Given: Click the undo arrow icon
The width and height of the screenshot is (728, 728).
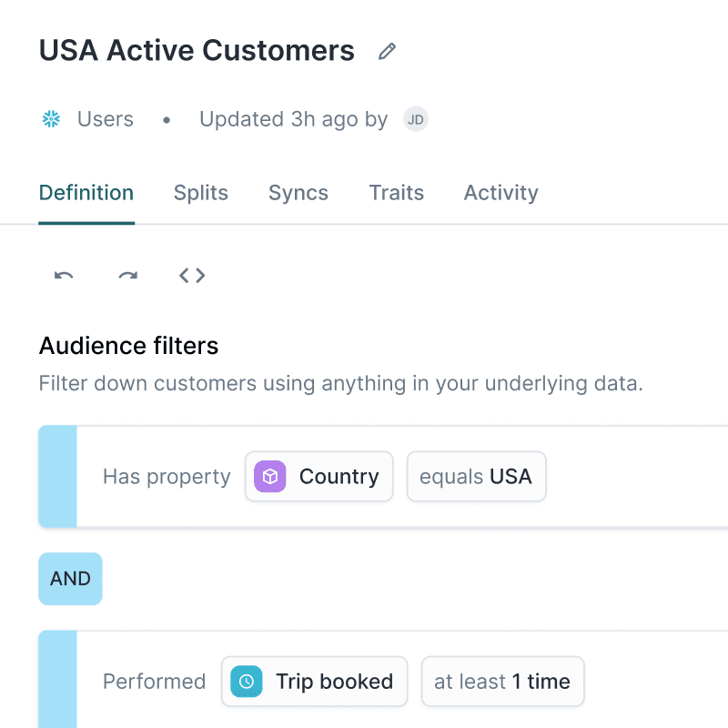Looking at the screenshot, I should 62,276.
